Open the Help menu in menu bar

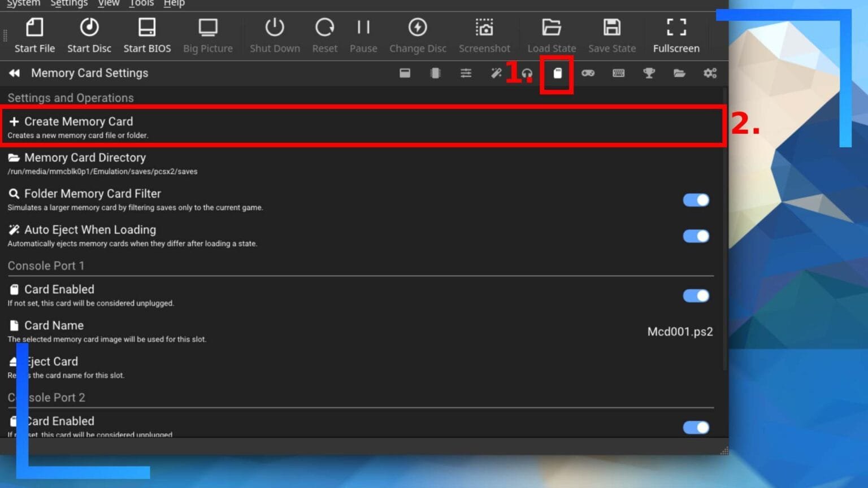[174, 3]
